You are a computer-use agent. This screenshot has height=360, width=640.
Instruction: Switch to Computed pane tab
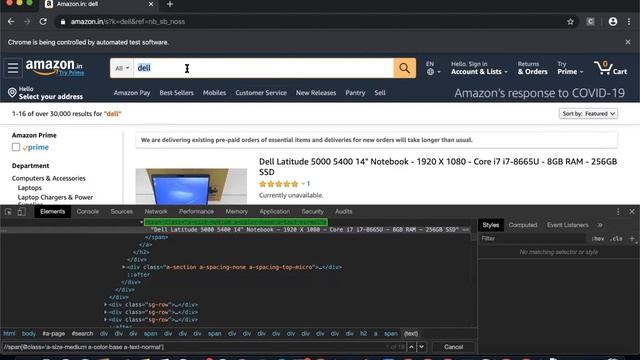click(x=523, y=225)
